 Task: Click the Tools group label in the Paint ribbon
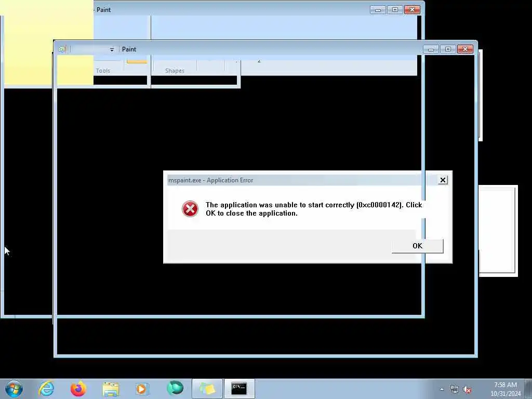tap(103, 71)
